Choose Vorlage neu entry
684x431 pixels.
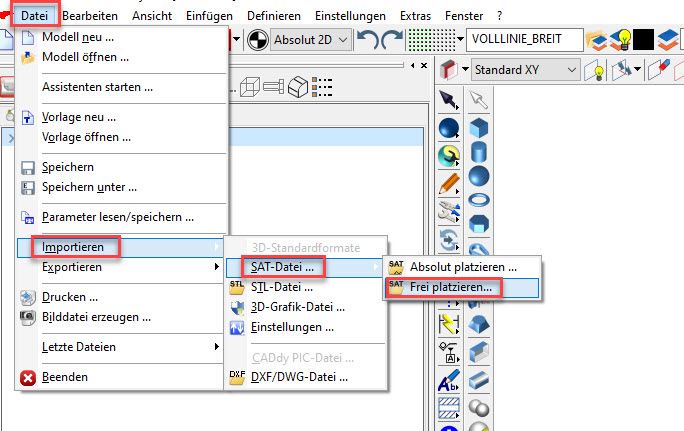pyautogui.click(x=122, y=117)
